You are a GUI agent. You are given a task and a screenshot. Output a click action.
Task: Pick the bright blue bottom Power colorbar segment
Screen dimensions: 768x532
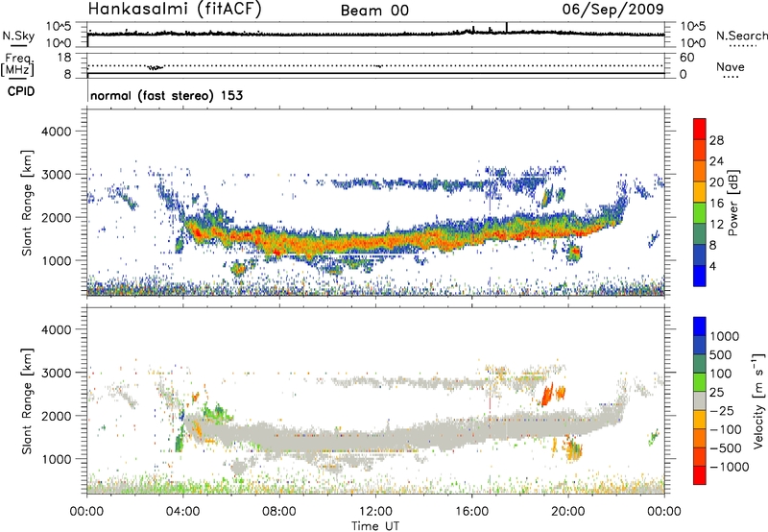(x=700, y=276)
